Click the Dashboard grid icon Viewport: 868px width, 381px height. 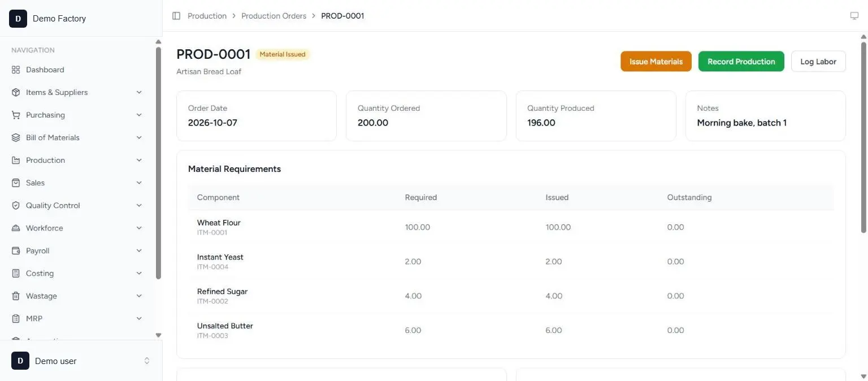pos(16,70)
